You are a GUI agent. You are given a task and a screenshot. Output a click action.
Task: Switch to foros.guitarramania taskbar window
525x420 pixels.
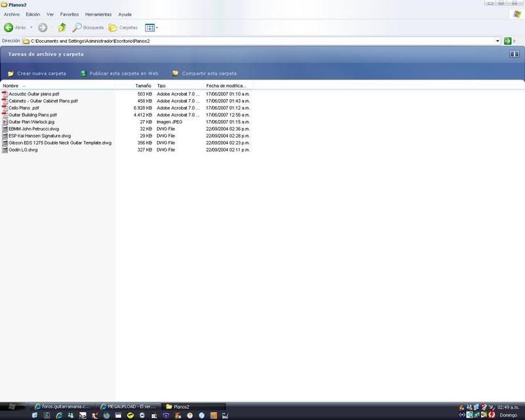(62, 406)
